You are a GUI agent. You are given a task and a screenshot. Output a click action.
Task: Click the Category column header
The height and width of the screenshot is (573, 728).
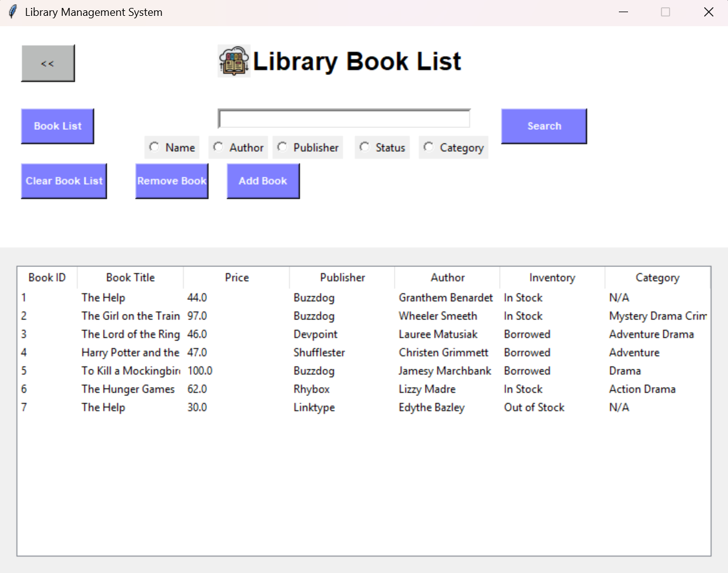click(x=657, y=278)
